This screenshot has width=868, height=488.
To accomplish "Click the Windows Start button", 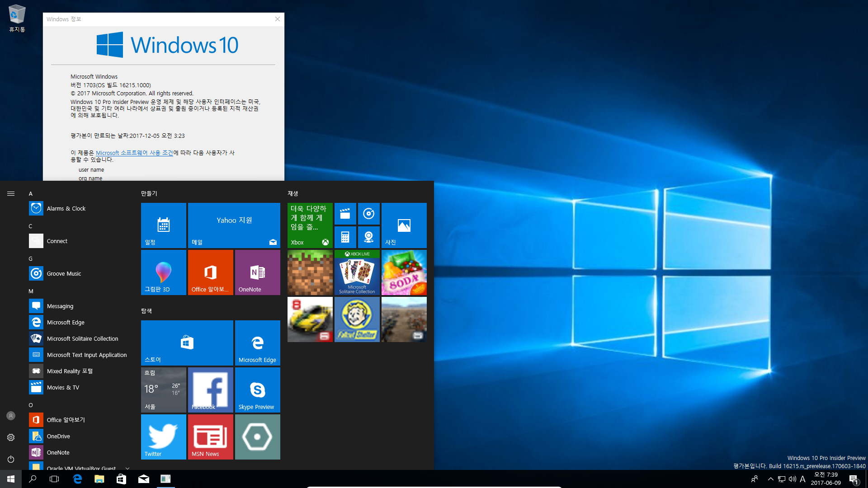I will pos(11,479).
